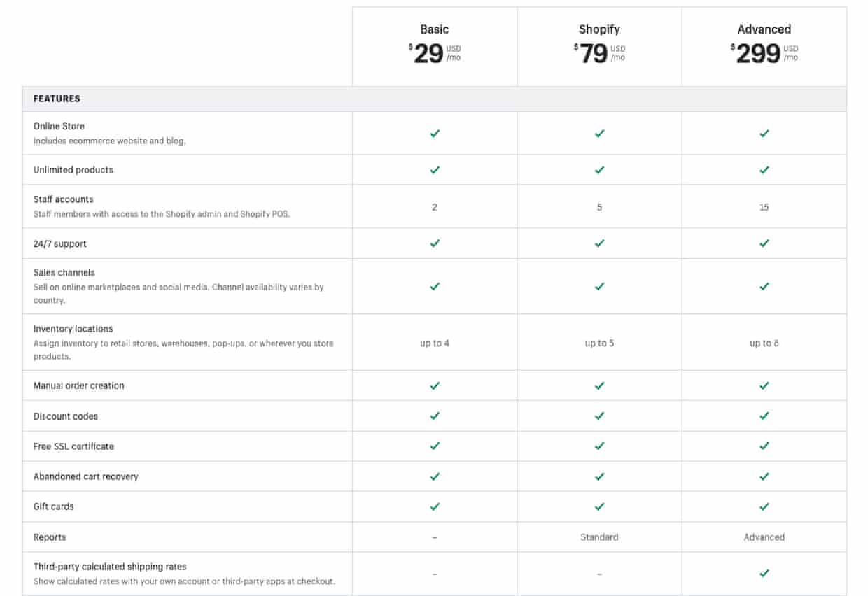Click Discount codes checkmark in Advanced column
Screen dimensions: 868x596
764,416
